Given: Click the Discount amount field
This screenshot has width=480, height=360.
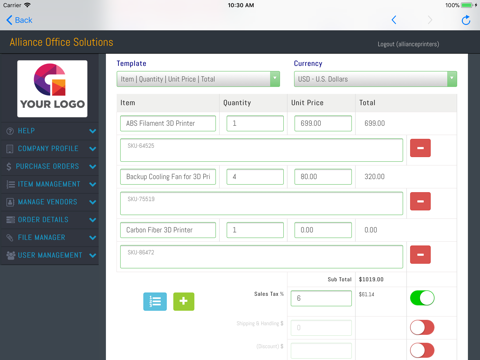Looking at the screenshot, I should coord(321,351).
